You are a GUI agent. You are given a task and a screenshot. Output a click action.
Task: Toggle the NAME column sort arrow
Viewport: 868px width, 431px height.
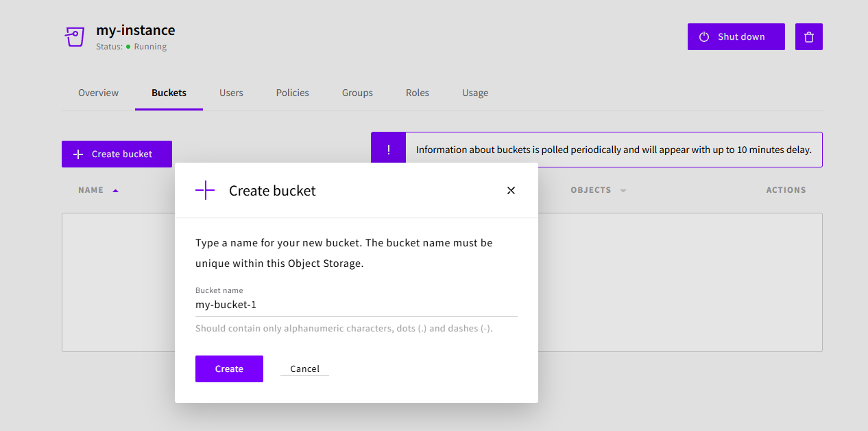(x=116, y=190)
